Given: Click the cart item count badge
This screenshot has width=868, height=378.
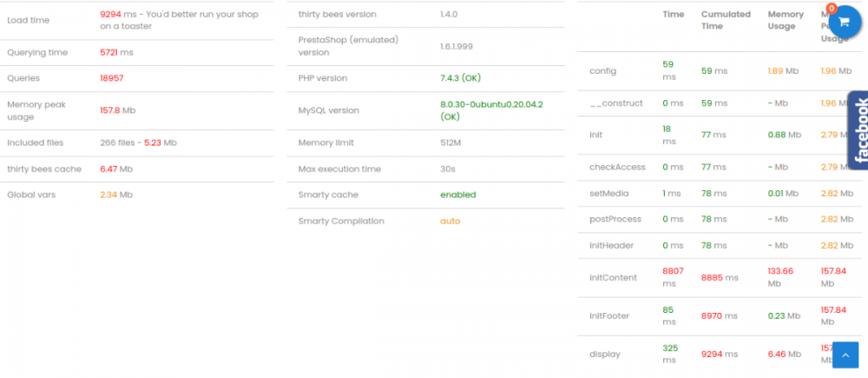Looking at the screenshot, I should click(832, 9).
